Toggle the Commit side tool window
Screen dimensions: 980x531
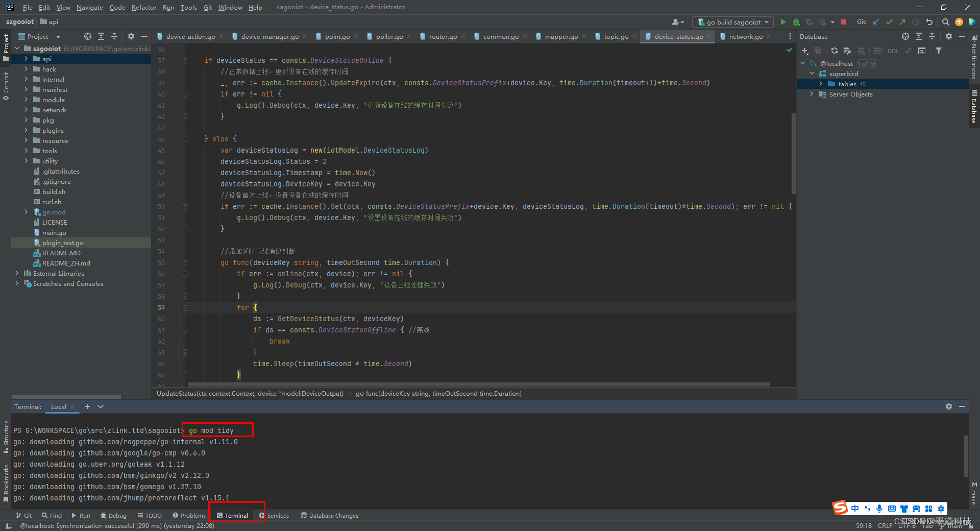coord(6,86)
